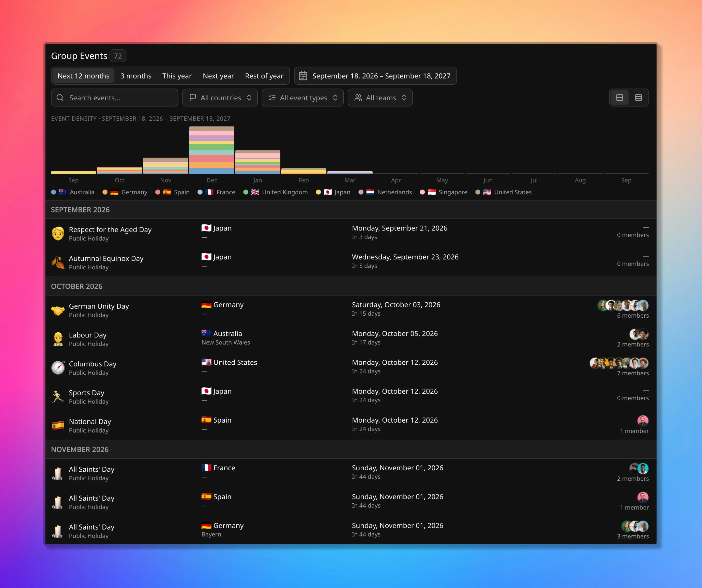Open the Columbus Day event

351,367
